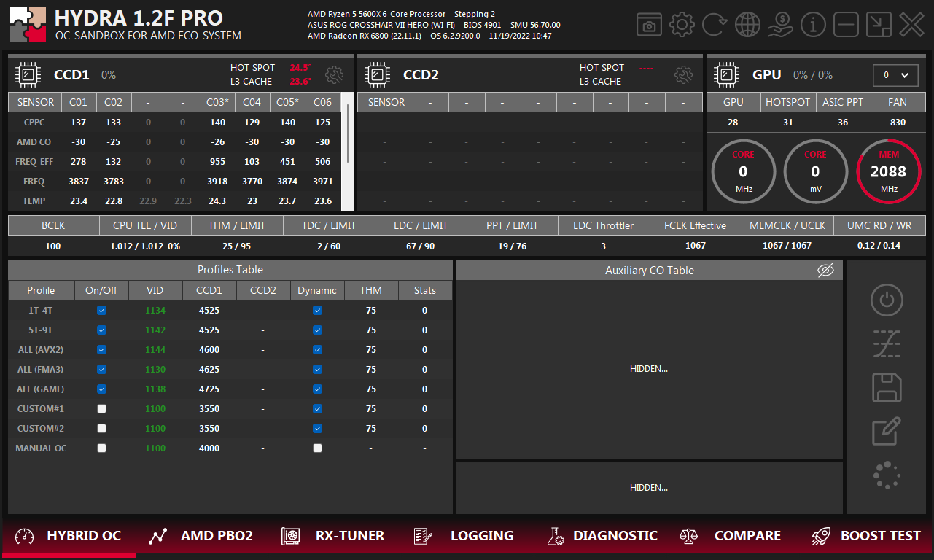Click the CCD1 table vertical scrollbar
This screenshot has width=934, height=560.
(x=348, y=152)
